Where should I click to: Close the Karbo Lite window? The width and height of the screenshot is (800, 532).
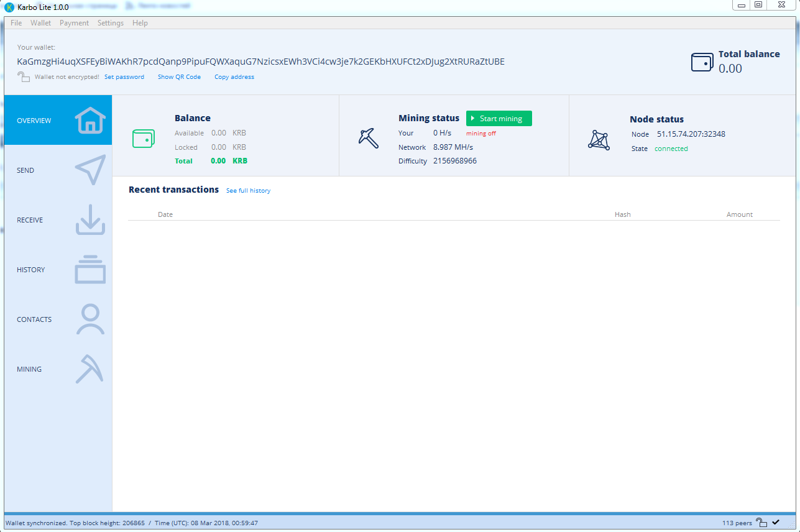[x=781, y=4]
